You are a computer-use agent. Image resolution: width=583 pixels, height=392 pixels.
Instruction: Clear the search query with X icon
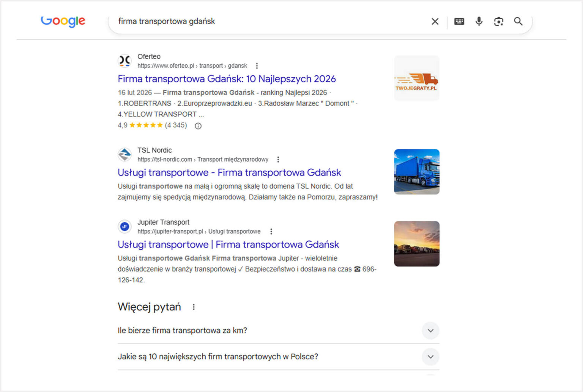[435, 22]
